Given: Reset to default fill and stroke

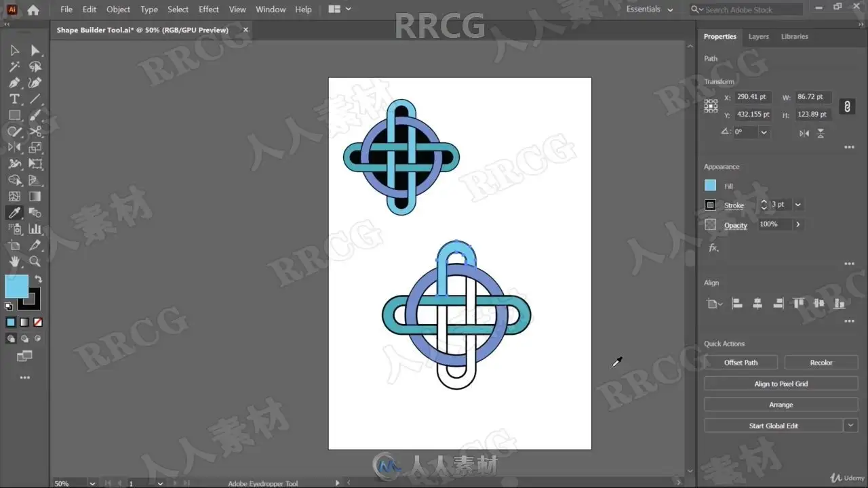Looking at the screenshot, I should [x=9, y=306].
